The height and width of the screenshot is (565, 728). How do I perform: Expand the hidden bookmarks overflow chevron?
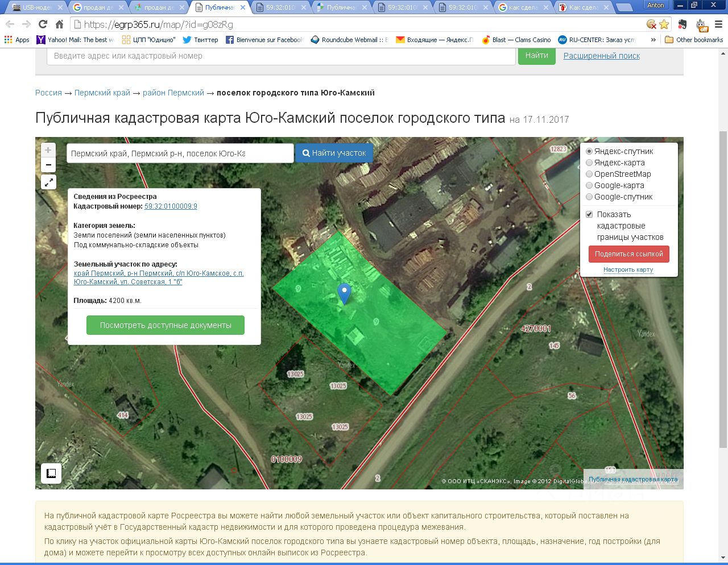[x=653, y=40]
